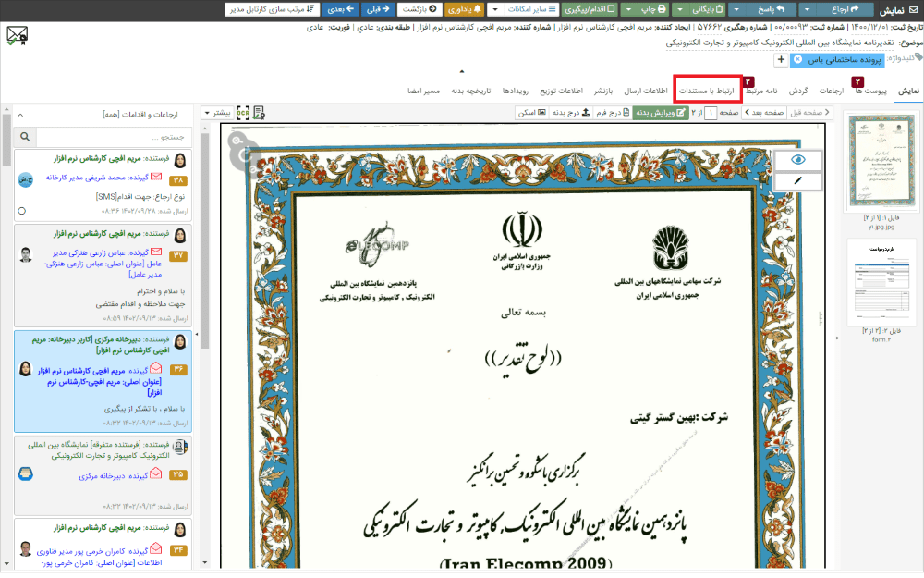Collapse the ارجاعات و اقدامات panel
Image resolution: width=924 pixels, height=578 pixels.
coord(20,114)
